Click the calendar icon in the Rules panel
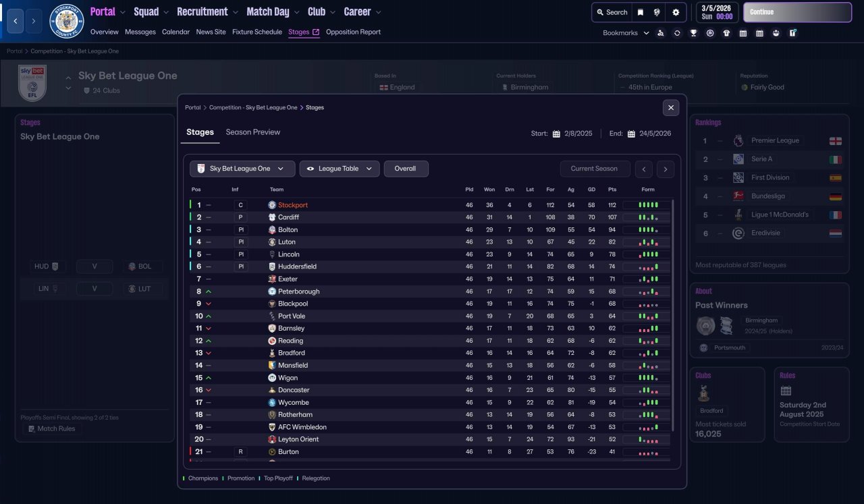Screen dimensions: 864x504 (786, 391)
